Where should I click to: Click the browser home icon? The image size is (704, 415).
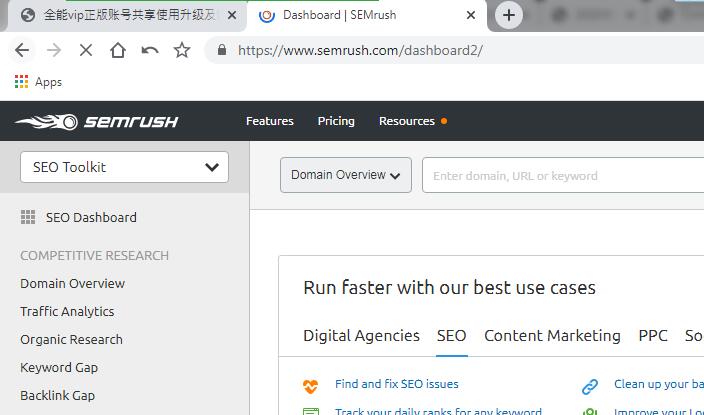click(118, 50)
